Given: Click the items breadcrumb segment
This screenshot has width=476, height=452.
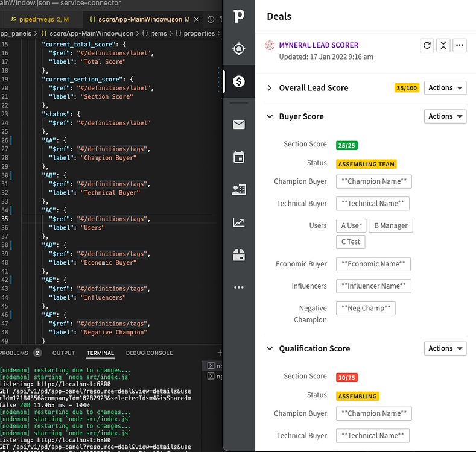Looking at the screenshot, I should tap(159, 33).
